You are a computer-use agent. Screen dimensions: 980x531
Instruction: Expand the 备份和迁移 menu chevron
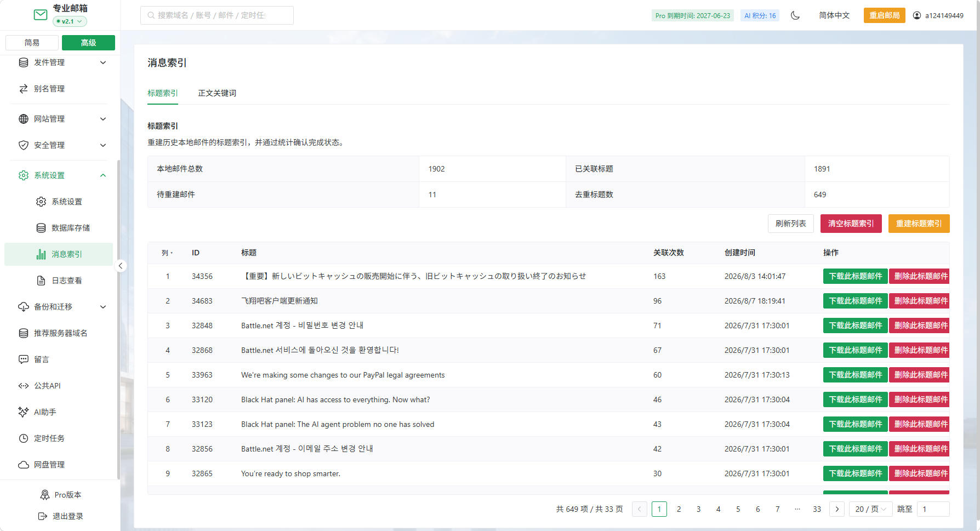point(103,307)
